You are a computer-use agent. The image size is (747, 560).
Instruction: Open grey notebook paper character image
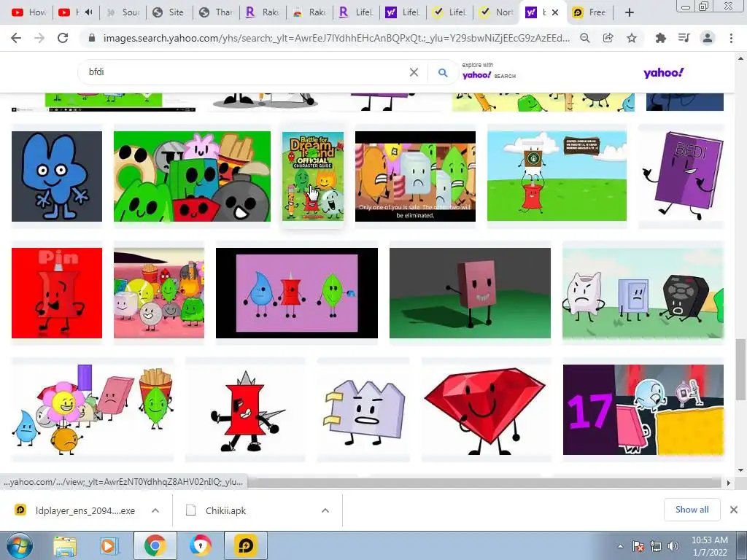363,410
